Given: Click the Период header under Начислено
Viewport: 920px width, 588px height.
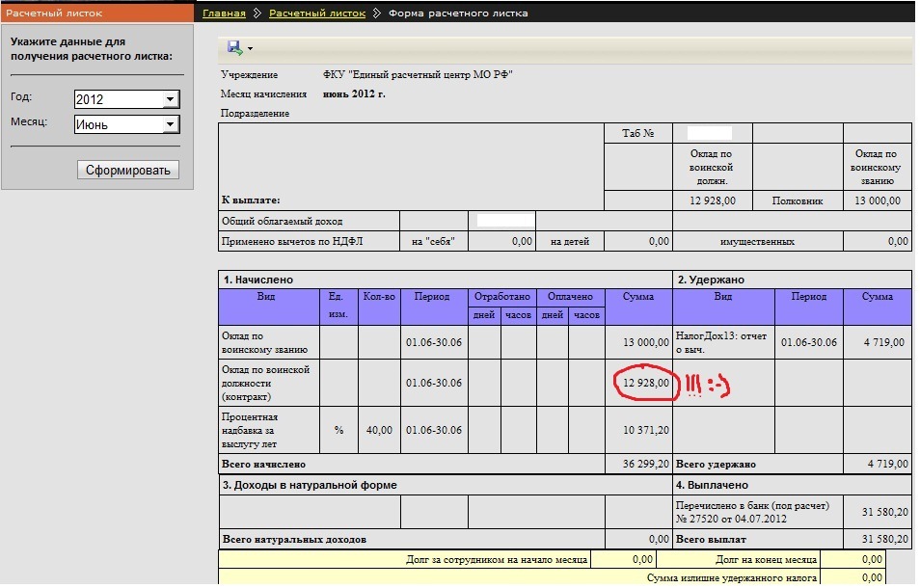Looking at the screenshot, I should (432, 297).
